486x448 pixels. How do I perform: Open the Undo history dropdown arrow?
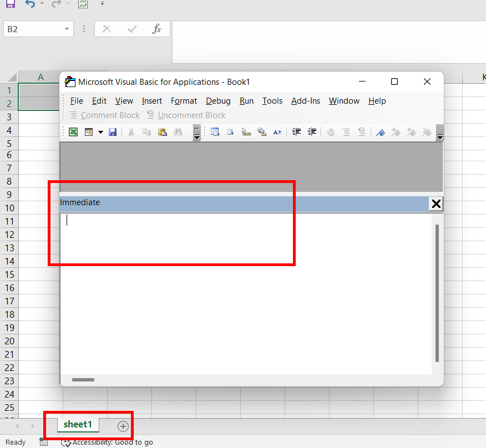coord(42,3)
